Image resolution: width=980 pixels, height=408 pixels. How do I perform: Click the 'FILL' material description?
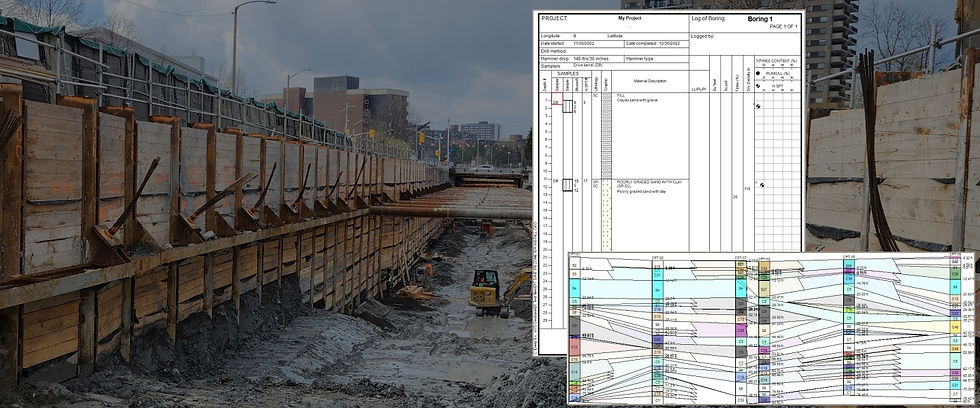(621, 96)
